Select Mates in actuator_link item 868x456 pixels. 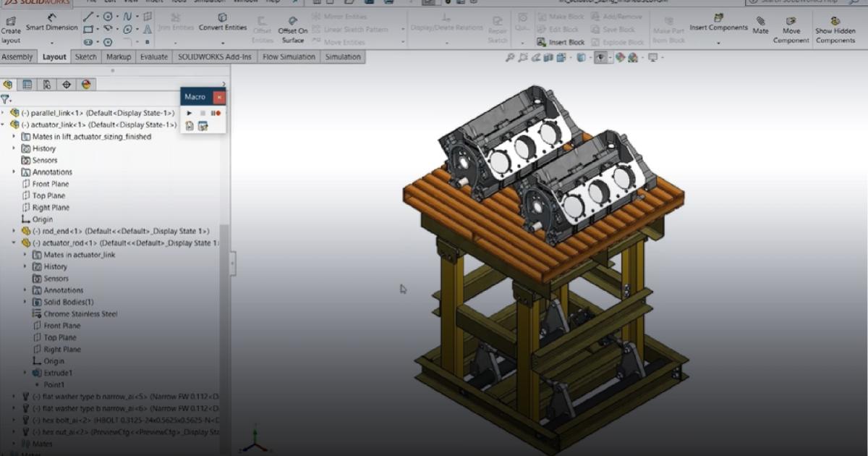(74, 255)
